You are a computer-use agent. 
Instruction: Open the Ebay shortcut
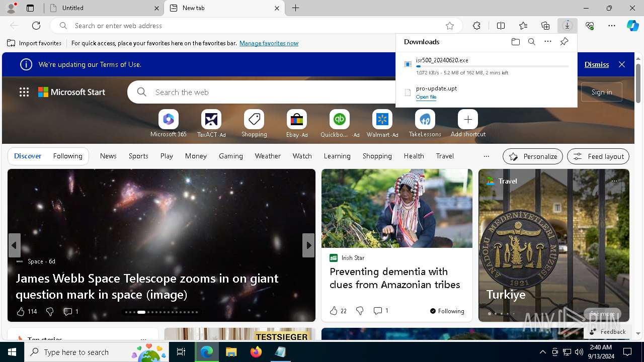point(297,124)
